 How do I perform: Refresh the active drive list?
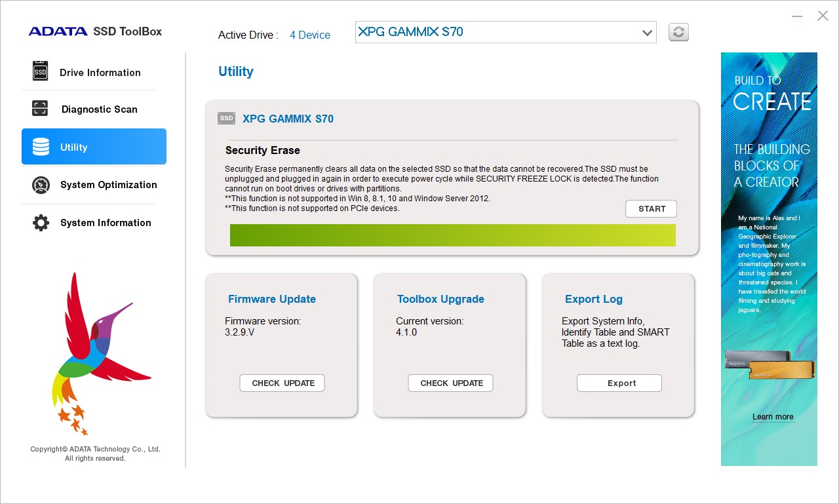[x=678, y=32]
